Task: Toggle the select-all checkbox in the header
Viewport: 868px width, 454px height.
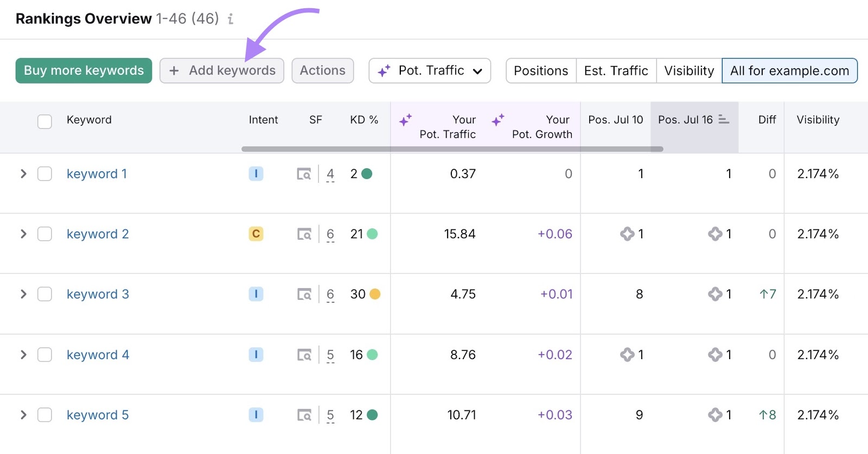Action: [44, 121]
